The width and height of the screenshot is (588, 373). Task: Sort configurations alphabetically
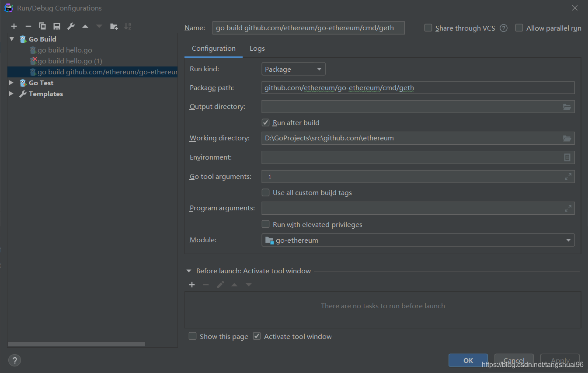point(128,27)
